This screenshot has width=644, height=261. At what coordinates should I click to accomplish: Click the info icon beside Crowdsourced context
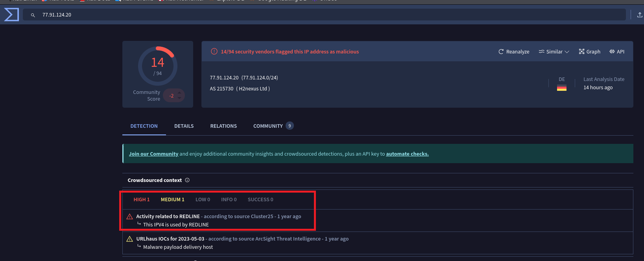(x=187, y=180)
